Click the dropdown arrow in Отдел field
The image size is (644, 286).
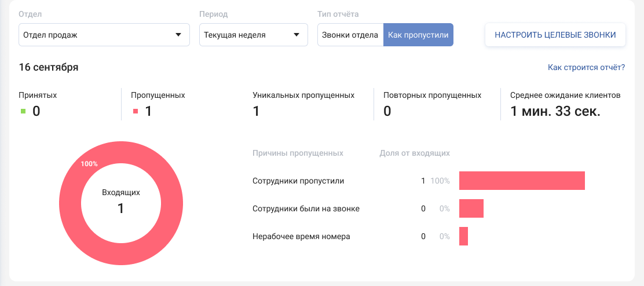pyautogui.click(x=178, y=35)
